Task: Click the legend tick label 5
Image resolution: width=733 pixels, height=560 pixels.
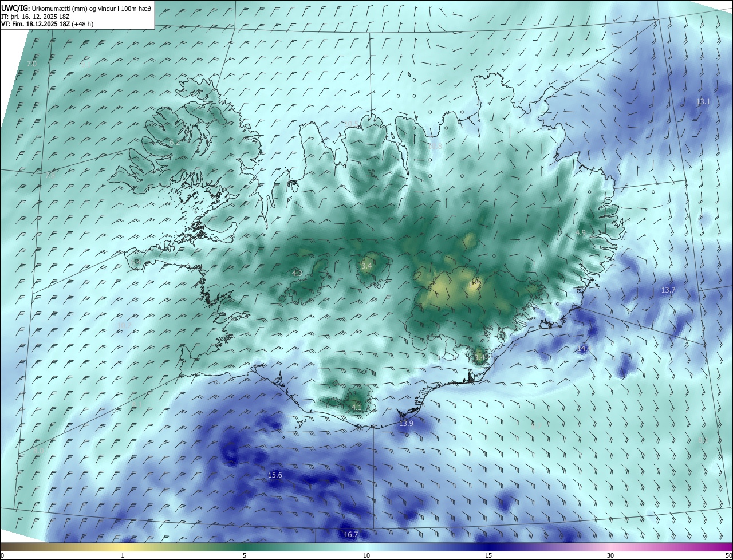Action: [x=245, y=555]
